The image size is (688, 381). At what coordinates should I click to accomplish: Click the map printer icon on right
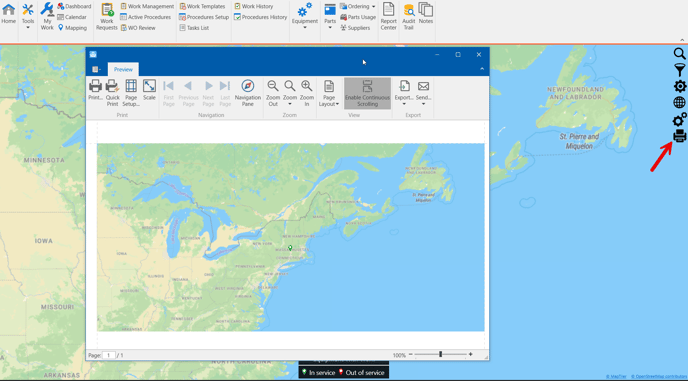680,136
